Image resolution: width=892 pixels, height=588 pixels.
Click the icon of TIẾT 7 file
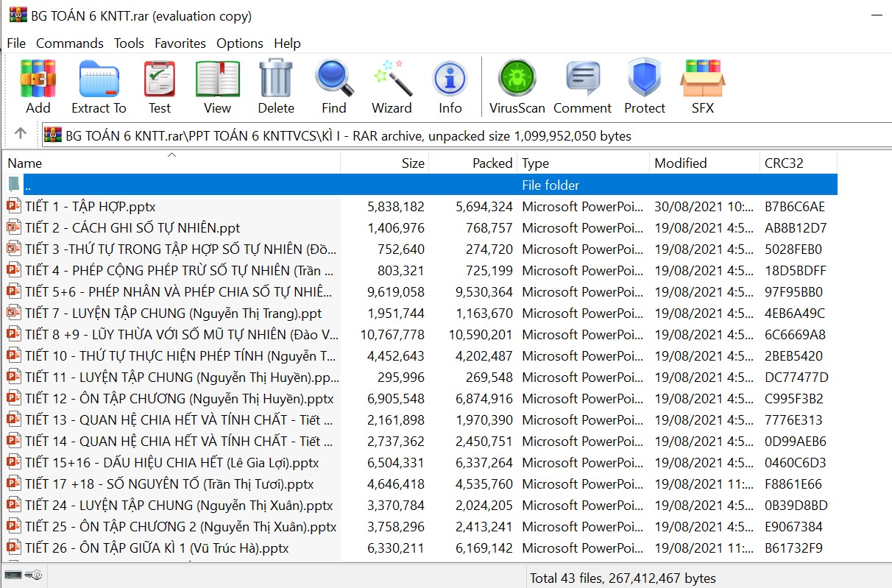point(14,313)
